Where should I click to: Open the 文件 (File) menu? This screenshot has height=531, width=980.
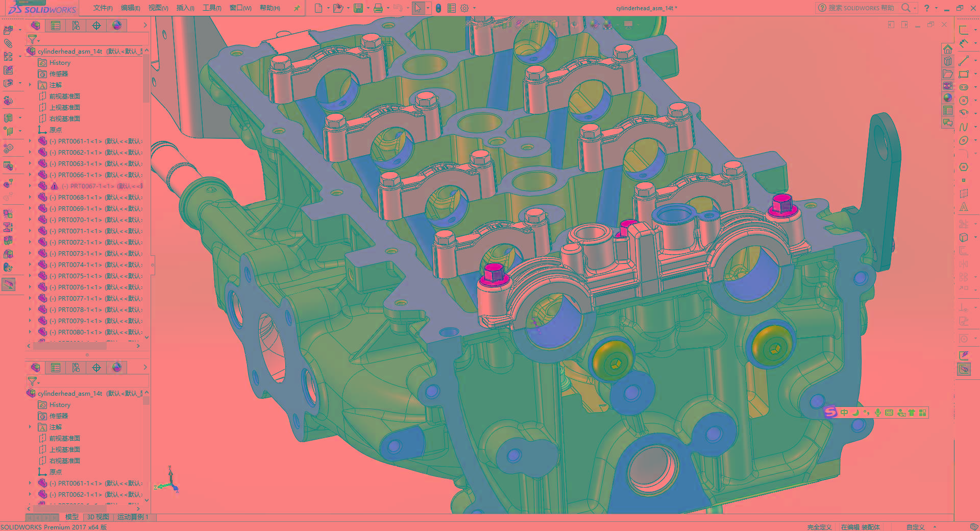[103, 8]
